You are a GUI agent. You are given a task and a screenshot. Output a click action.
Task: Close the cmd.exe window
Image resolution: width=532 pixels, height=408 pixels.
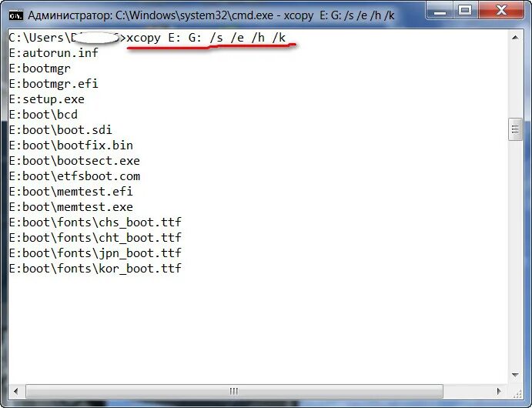[501, 12]
